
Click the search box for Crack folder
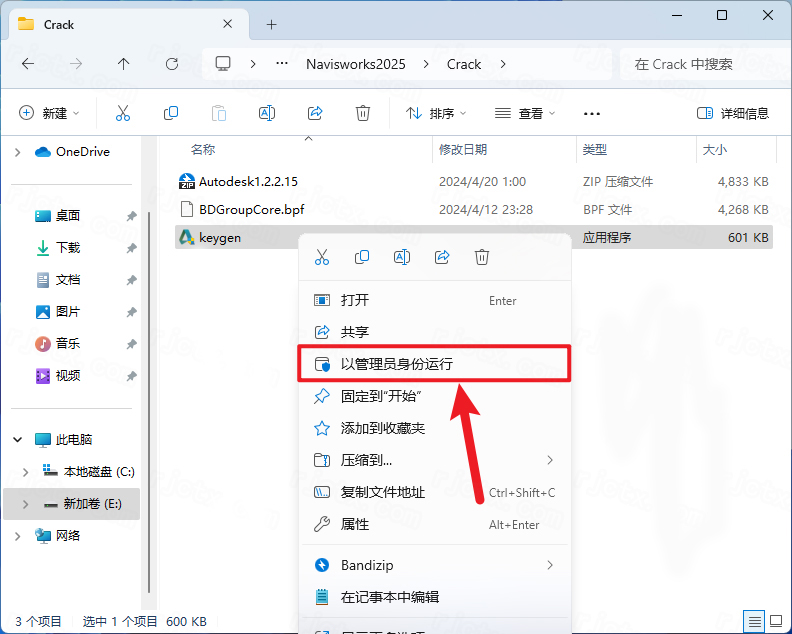click(706, 64)
